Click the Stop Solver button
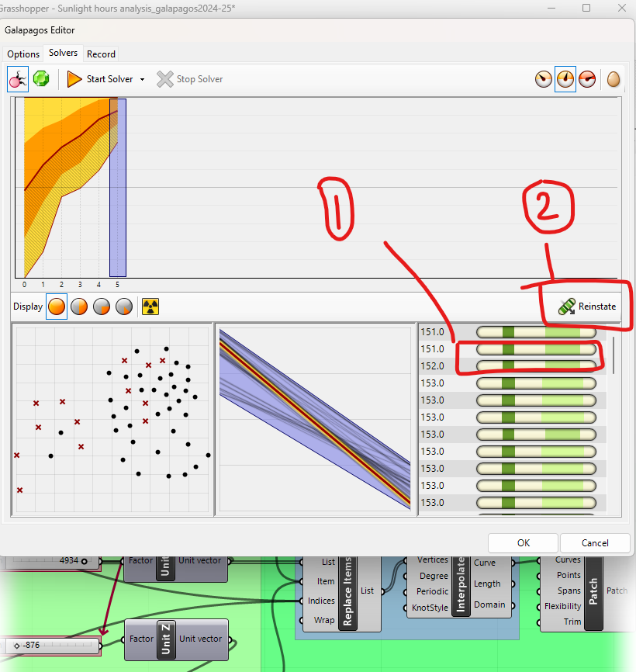The height and width of the screenshot is (672, 636). (190, 79)
